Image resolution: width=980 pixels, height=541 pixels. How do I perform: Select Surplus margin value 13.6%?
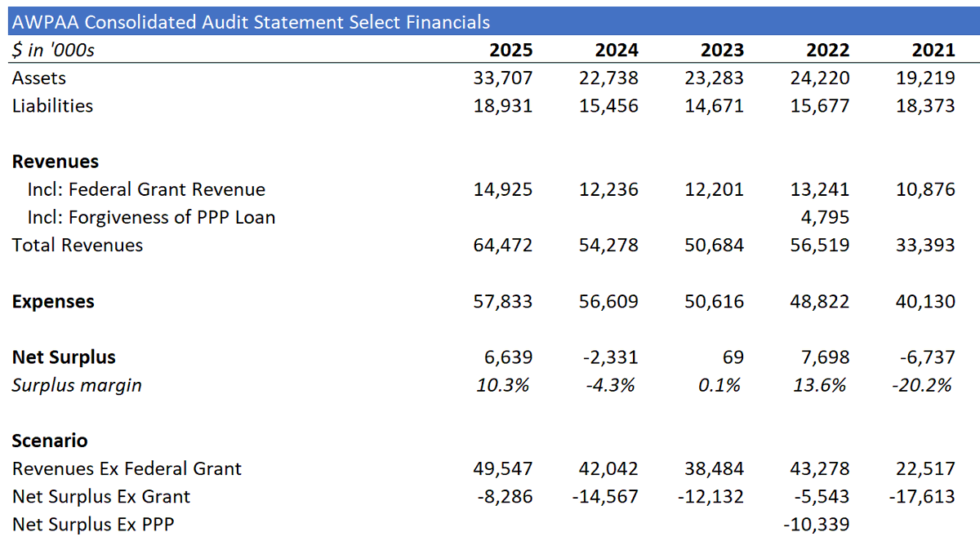[820, 385]
